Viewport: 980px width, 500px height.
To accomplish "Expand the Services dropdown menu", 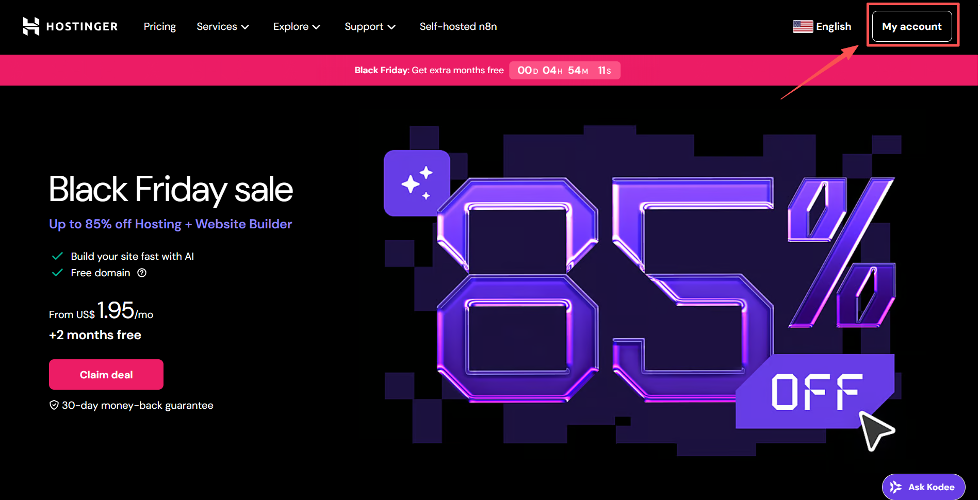I will pos(223,26).
